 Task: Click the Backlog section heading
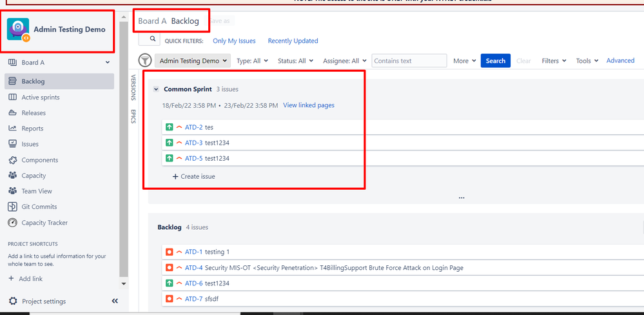point(169,227)
